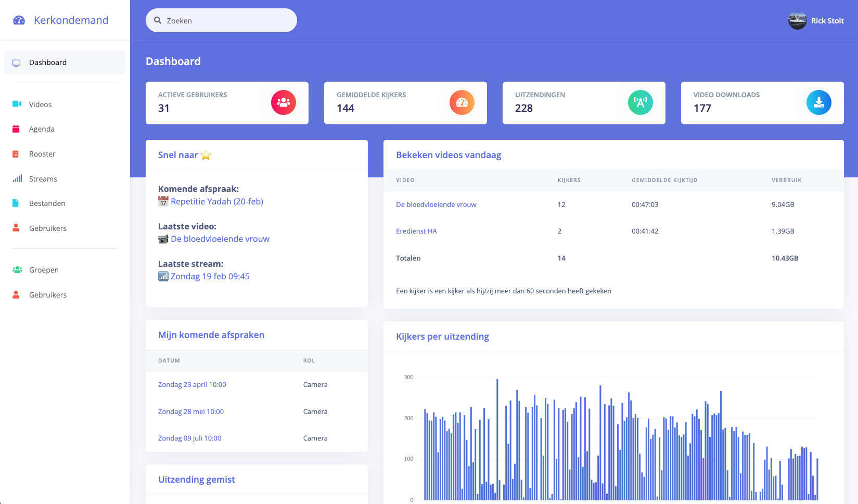Open the Rooster sidebar item

pyautogui.click(x=42, y=154)
